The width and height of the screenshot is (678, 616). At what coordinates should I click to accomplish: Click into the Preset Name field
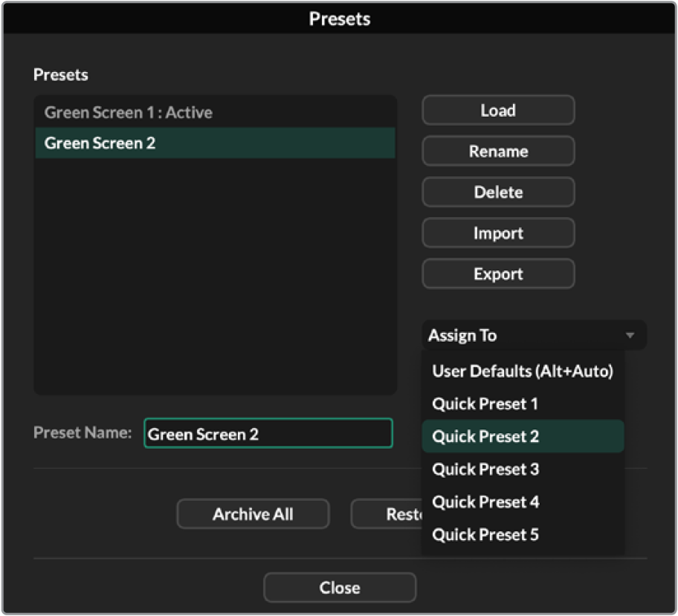[x=268, y=434]
